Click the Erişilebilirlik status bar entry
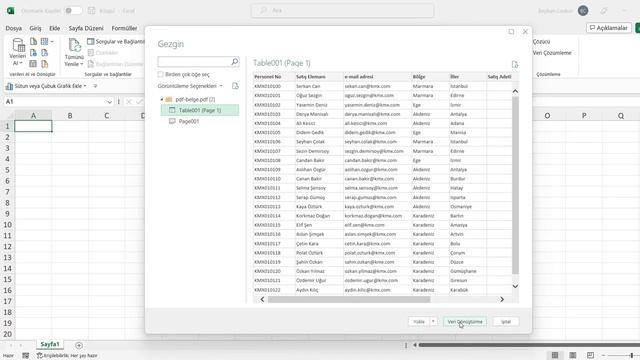This screenshot has height=360, width=640. pyautogui.click(x=67, y=356)
